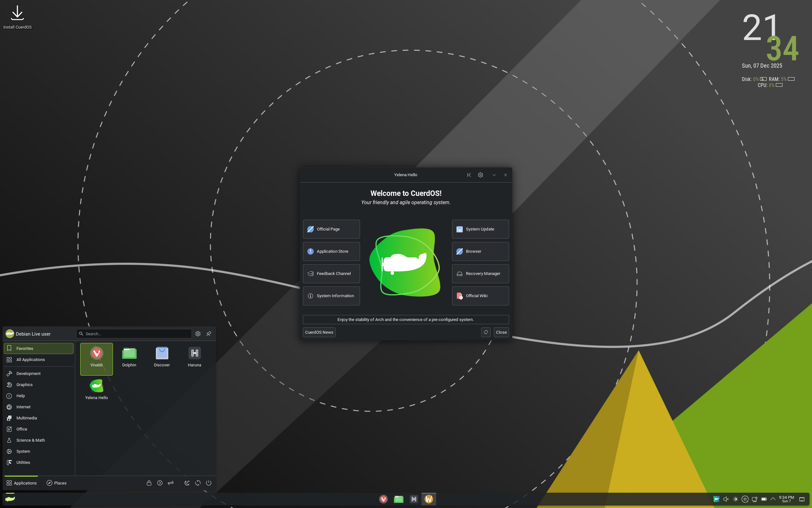This screenshot has height=508, width=812.
Task: Switch to the Applications tab
Action: tap(22, 483)
